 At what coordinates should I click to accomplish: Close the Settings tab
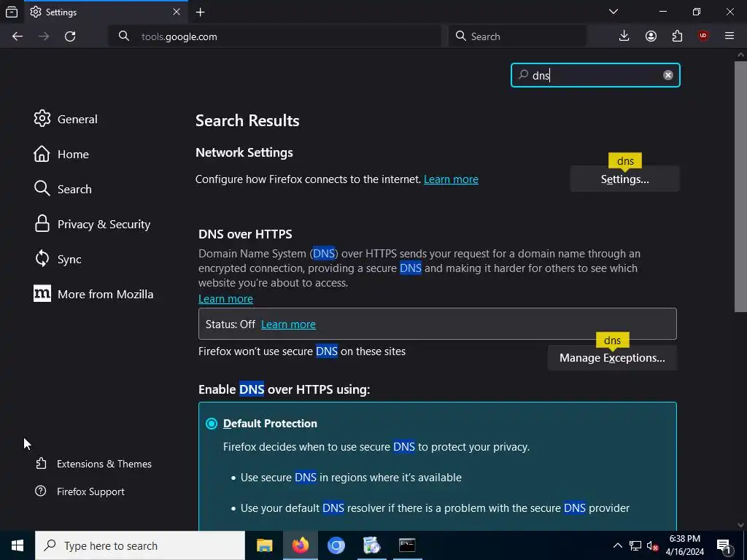pyautogui.click(x=177, y=12)
